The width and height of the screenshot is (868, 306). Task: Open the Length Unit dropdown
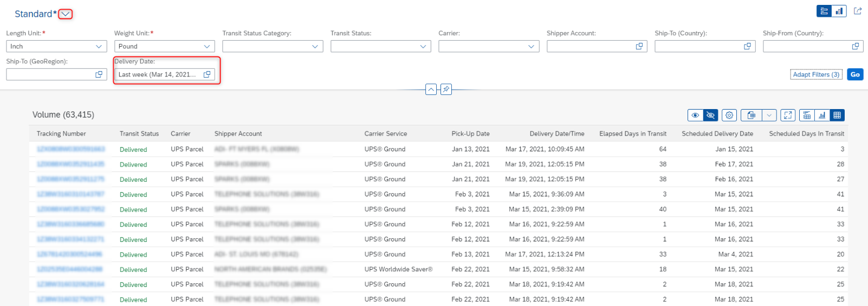pos(99,47)
